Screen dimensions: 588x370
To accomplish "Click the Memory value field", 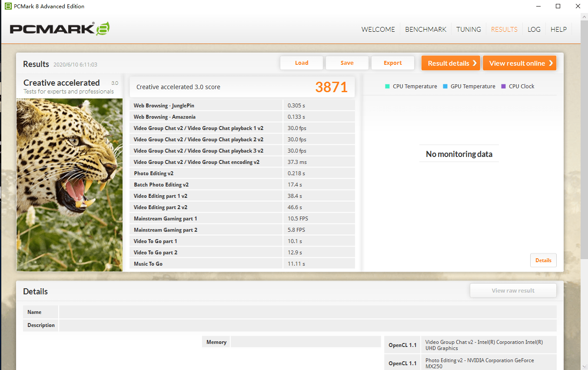I will pyautogui.click(x=306, y=342).
